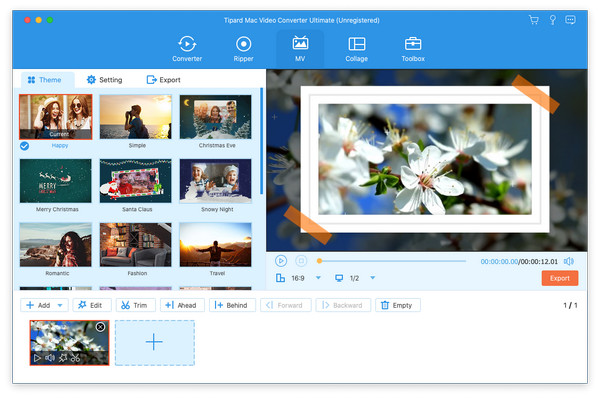Click the Edit button

[x=92, y=305]
